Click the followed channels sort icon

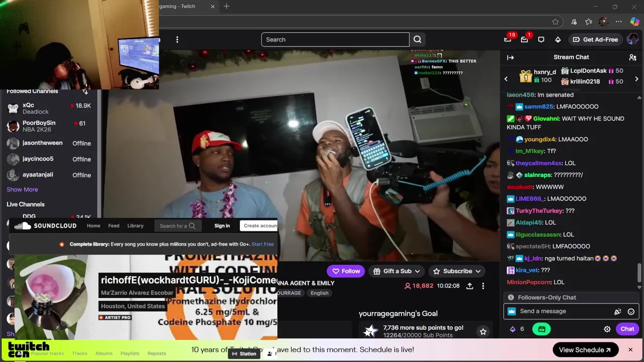(85, 92)
